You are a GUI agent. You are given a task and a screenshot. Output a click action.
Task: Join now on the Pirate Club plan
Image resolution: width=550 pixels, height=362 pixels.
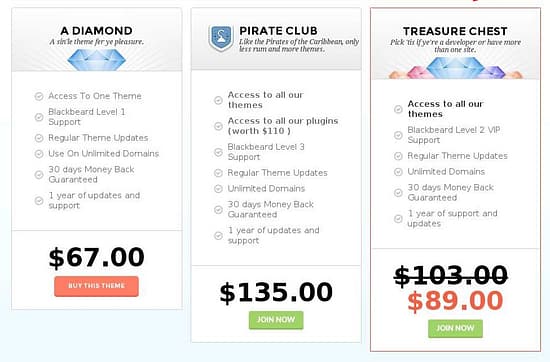(x=276, y=320)
